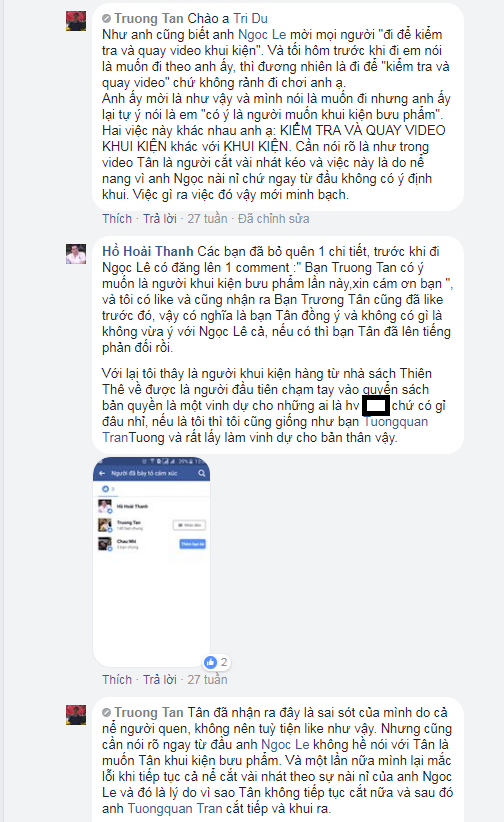The image size is (504, 822).
Task: Like the first Truong Tan comment
Action: 117,219
